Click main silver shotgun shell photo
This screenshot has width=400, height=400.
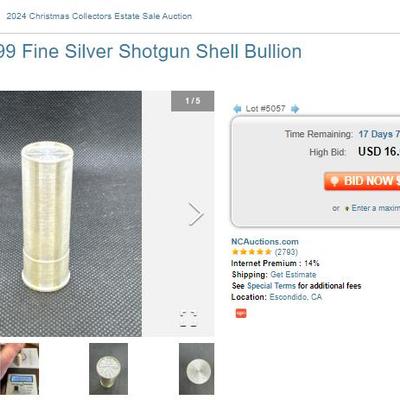point(71,214)
